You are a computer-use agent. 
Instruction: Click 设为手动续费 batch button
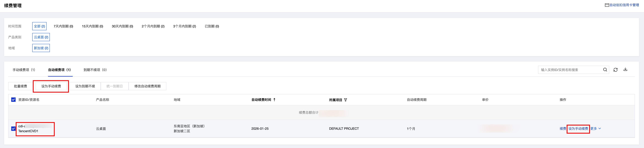(x=51, y=86)
